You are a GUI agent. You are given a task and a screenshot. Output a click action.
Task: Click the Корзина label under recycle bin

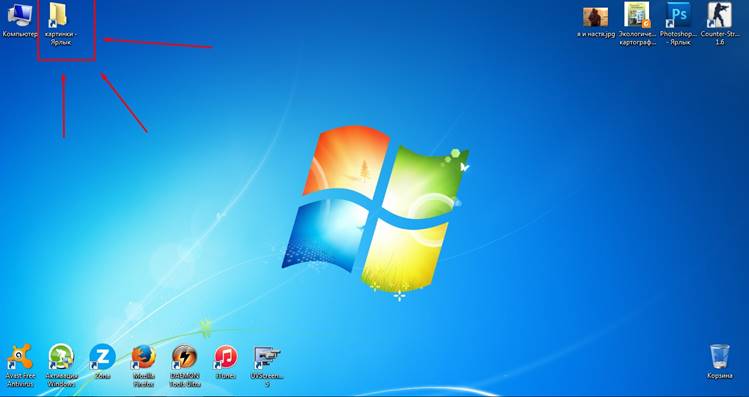pyautogui.click(x=719, y=376)
